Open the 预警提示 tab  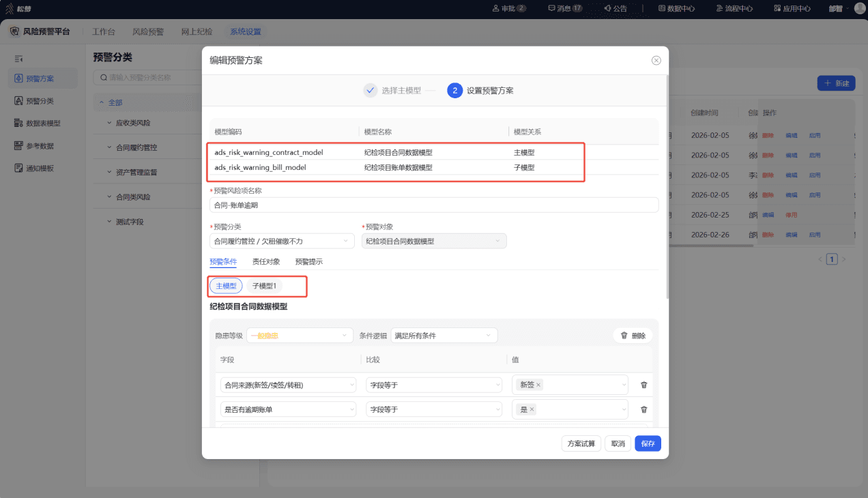coord(308,261)
